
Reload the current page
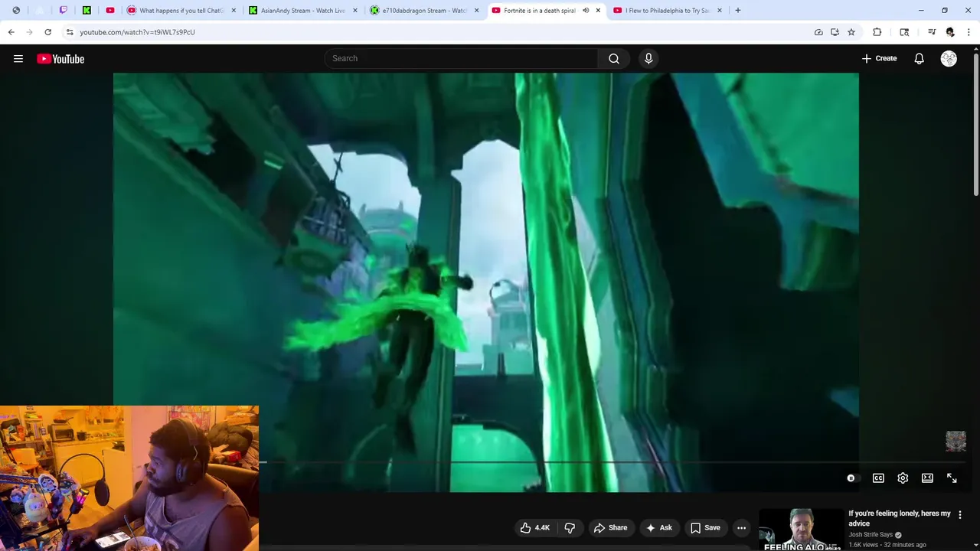click(48, 32)
